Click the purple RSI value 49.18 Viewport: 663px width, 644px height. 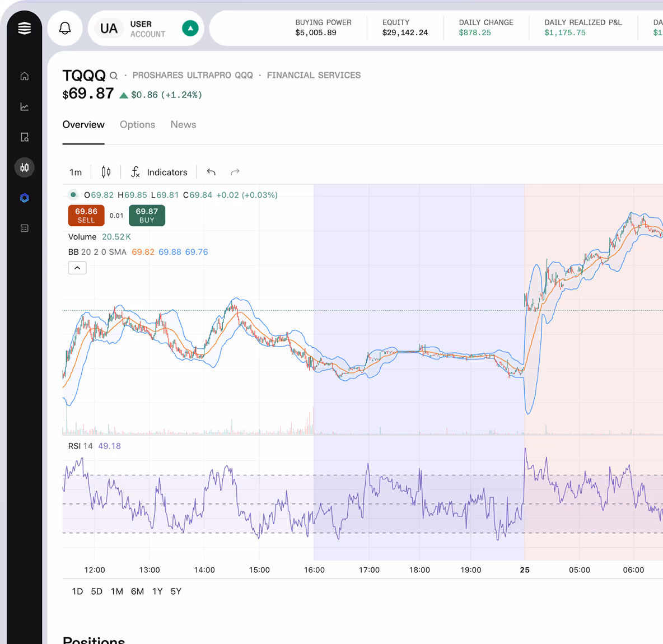(110, 446)
